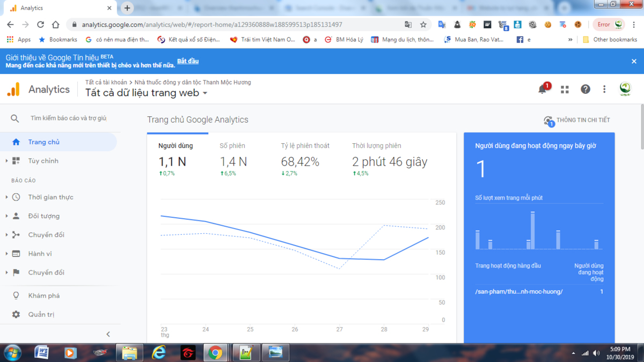Viewport: 644px width, 362px height.
Task: Expand the Hành vi arrow
Action: pos(6,254)
